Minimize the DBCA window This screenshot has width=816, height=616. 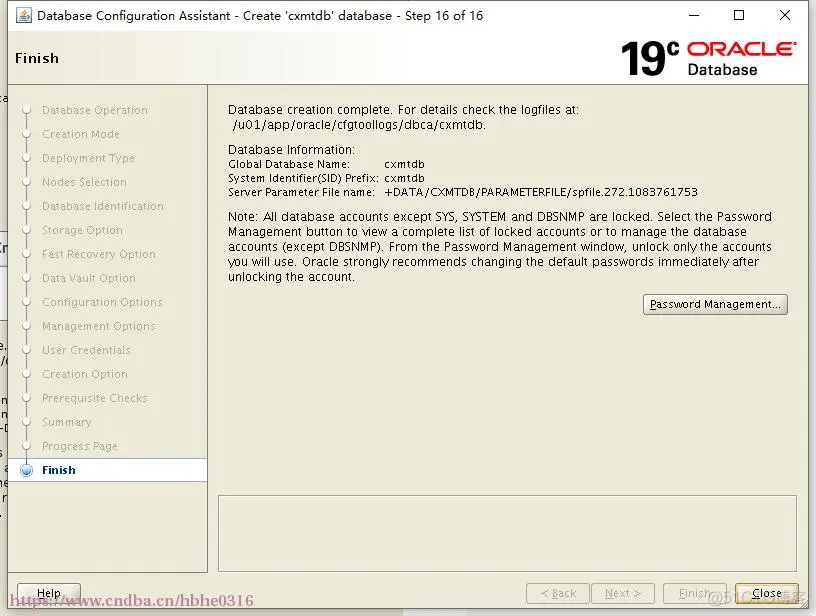click(x=694, y=15)
